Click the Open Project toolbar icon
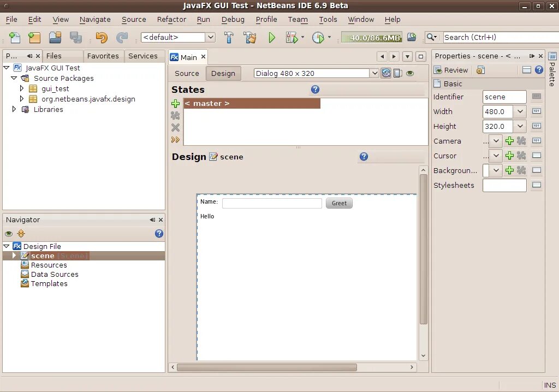 click(x=55, y=37)
